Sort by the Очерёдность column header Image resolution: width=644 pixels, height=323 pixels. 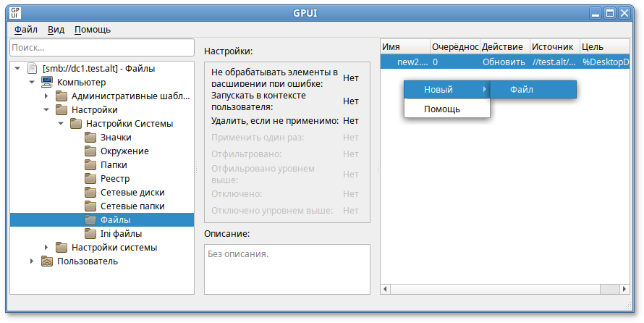[x=454, y=47]
